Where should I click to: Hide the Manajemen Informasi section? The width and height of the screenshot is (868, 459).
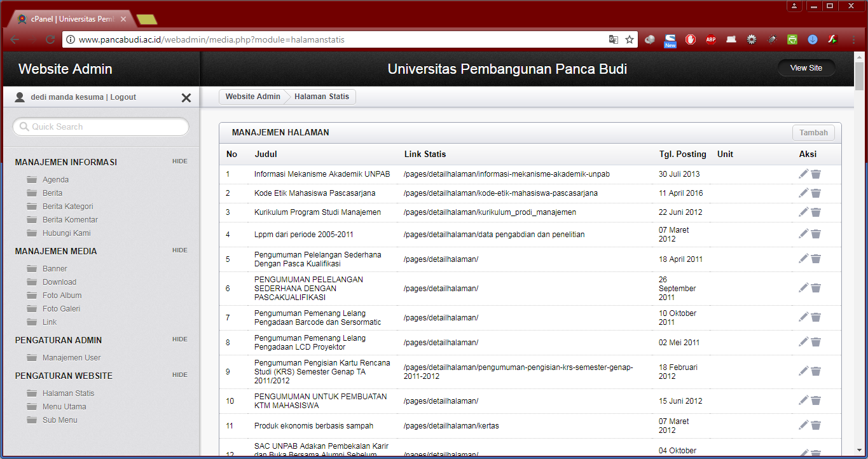(180, 161)
